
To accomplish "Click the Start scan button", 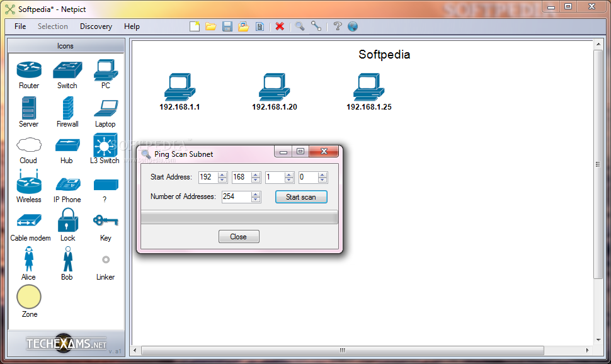I will tap(301, 197).
